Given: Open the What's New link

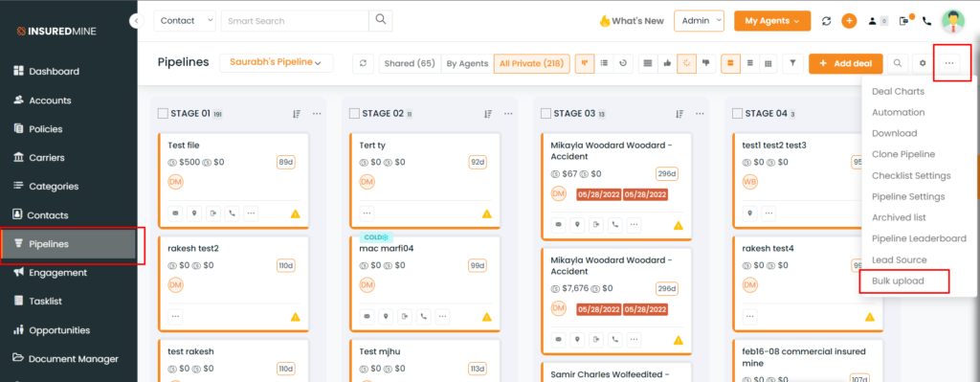Looking at the screenshot, I should click(632, 21).
